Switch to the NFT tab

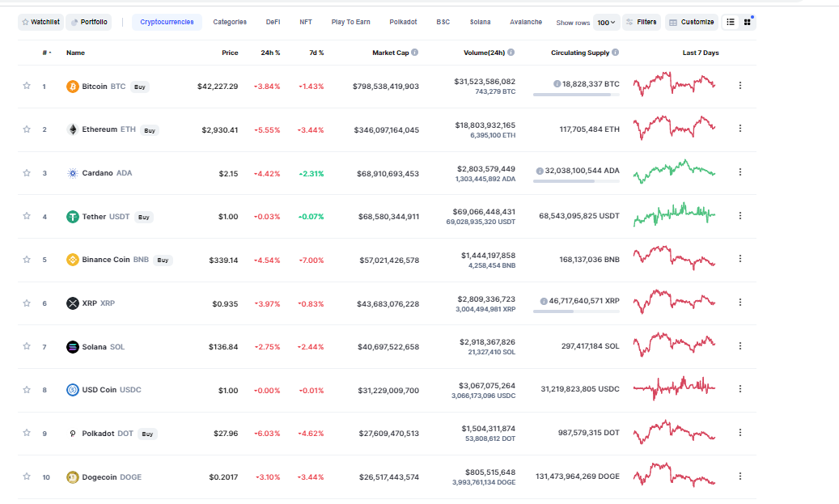click(306, 22)
